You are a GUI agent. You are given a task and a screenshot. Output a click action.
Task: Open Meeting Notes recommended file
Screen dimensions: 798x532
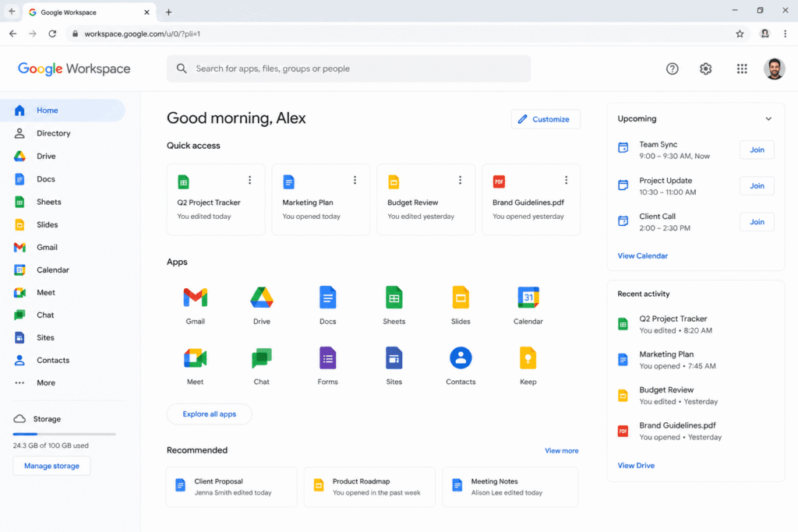[510, 487]
